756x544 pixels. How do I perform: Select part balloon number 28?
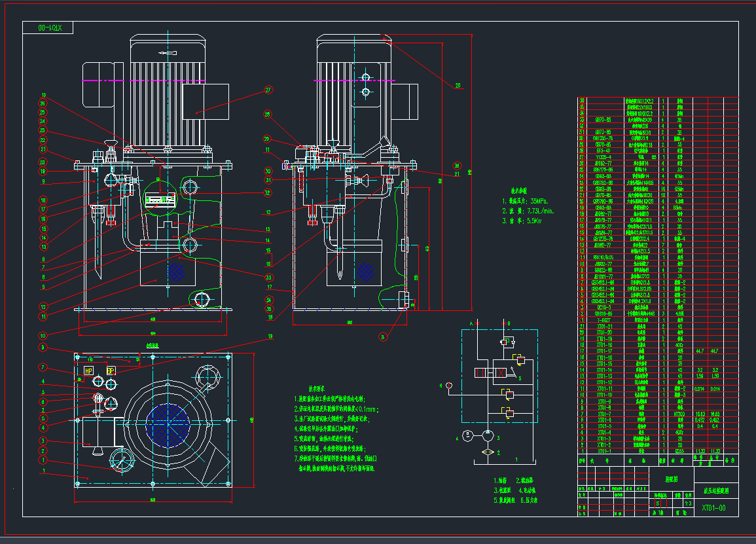267,115
